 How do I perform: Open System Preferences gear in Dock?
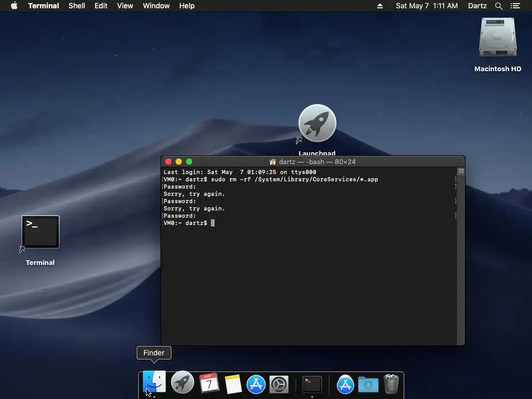coord(279,384)
